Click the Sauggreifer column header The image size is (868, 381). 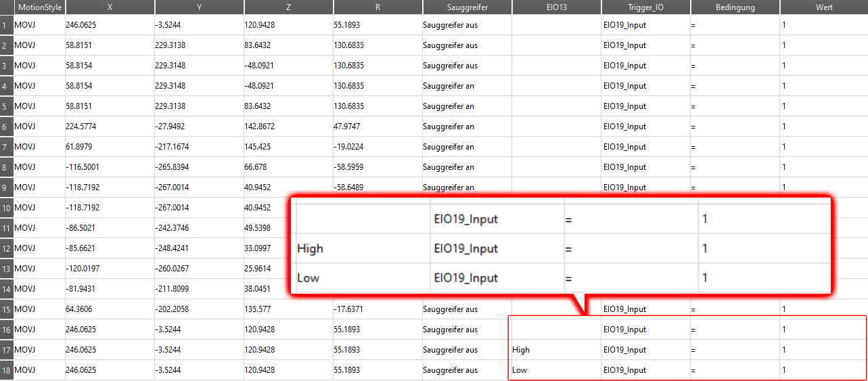tap(467, 7)
